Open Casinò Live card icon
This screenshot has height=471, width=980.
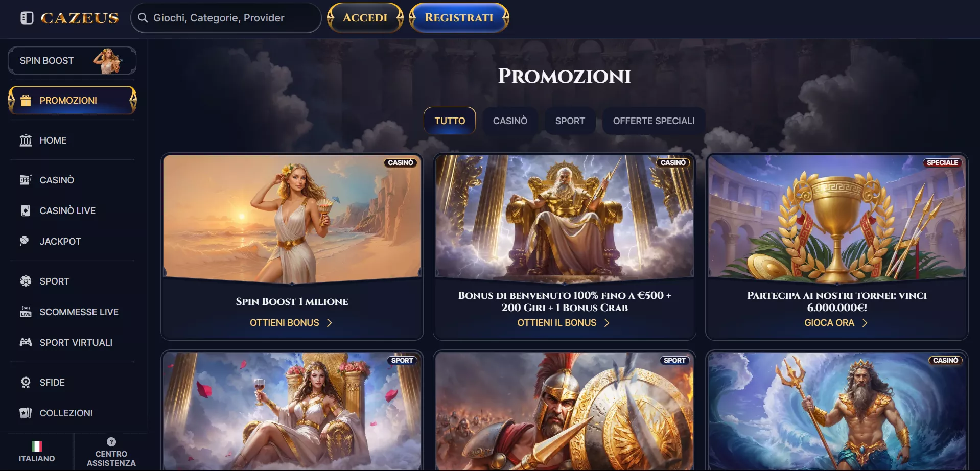click(x=26, y=210)
